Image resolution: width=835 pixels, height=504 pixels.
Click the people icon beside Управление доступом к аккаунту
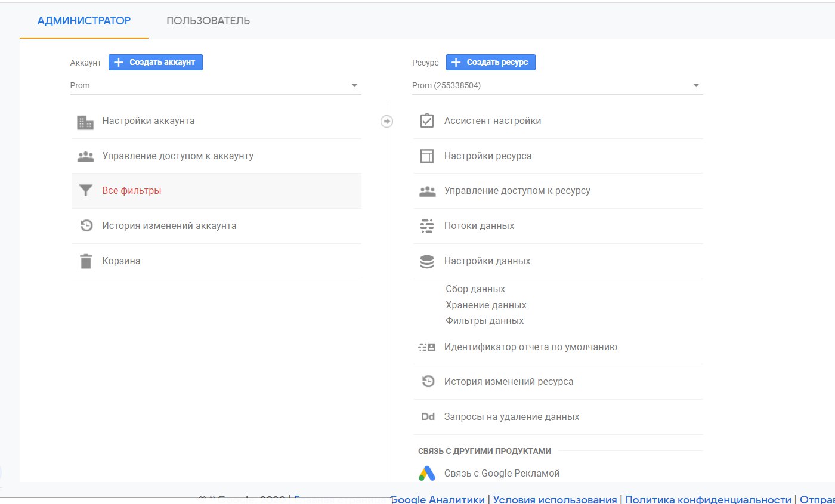pyautogui.click(x=86, y=156)
